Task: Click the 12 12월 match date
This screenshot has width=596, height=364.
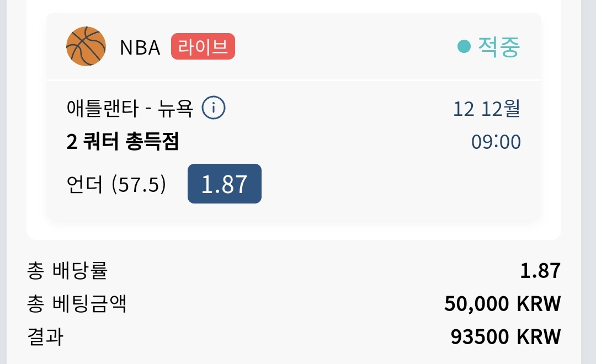Action: 487,109
